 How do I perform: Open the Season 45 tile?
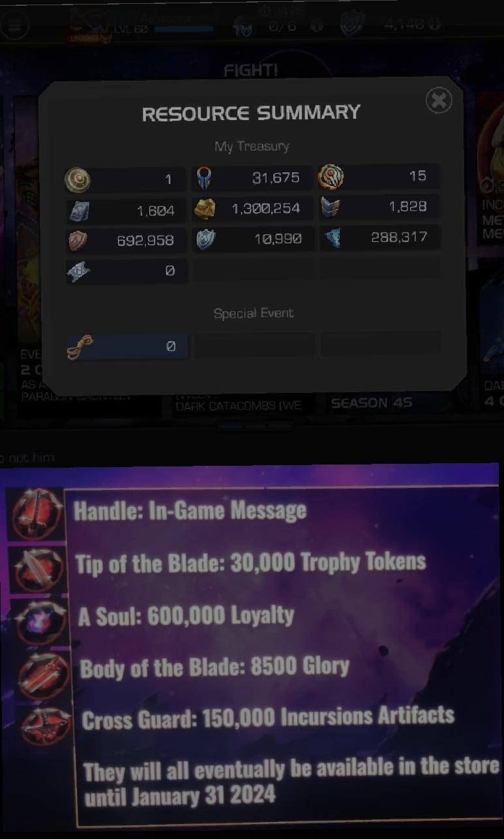point(372,403)
